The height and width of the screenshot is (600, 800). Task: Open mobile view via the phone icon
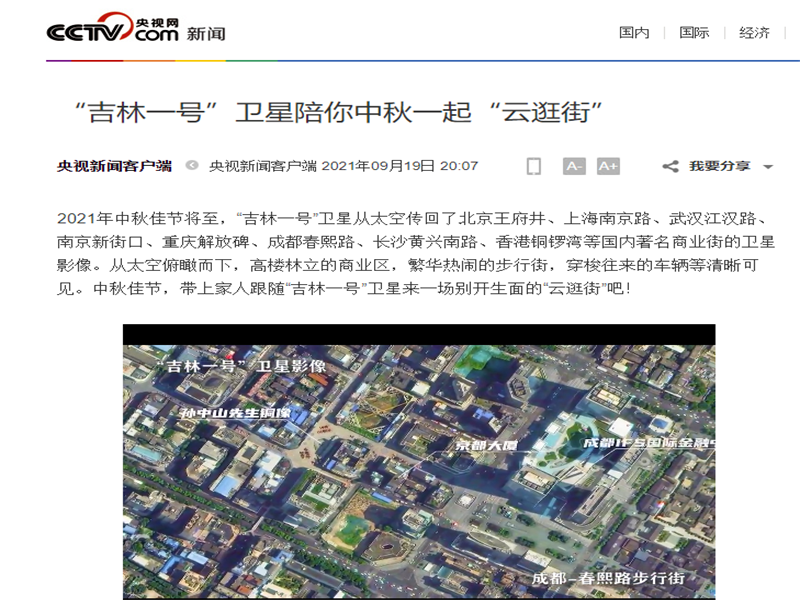pos(534,166)
